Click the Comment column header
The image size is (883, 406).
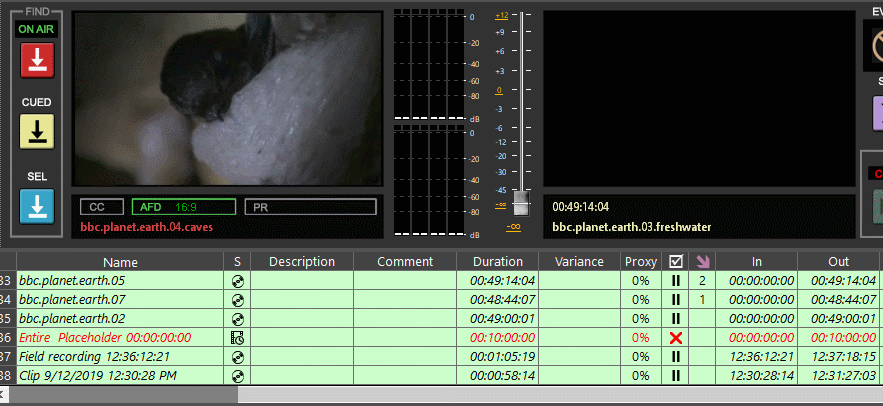405,261
